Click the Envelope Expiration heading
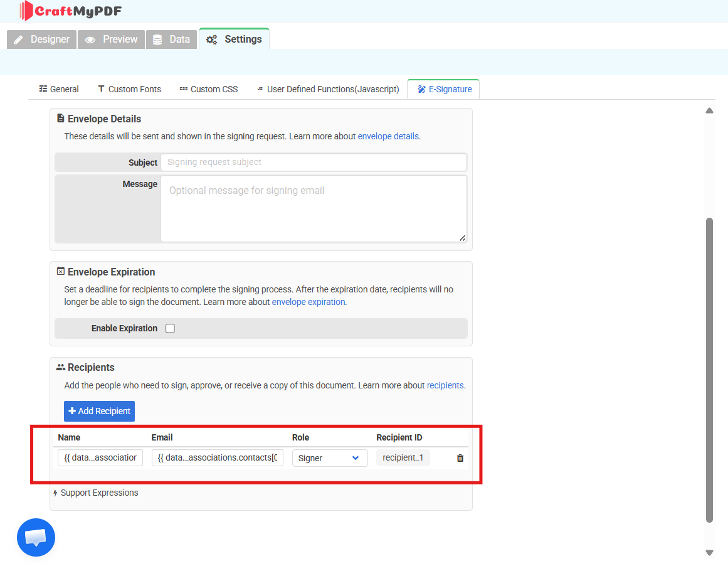Image resolution: width=728 pixels, height=566 pixels. coord(112,272)
